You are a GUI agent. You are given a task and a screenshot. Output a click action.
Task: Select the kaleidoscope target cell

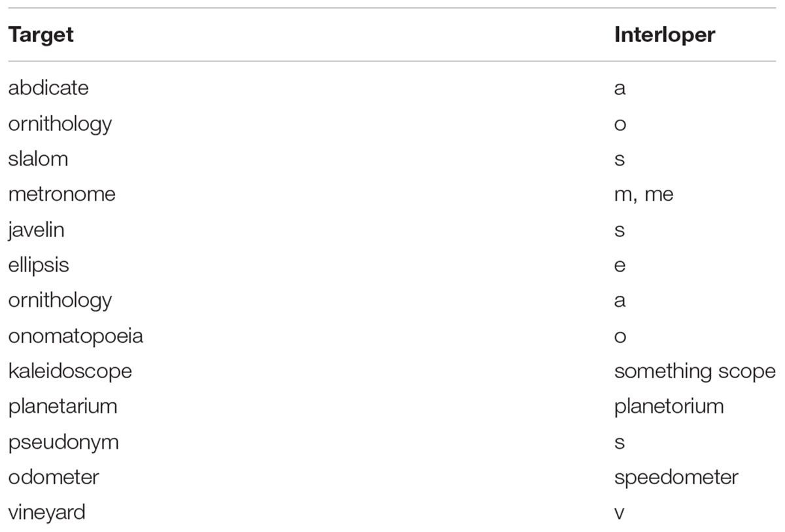70,372
